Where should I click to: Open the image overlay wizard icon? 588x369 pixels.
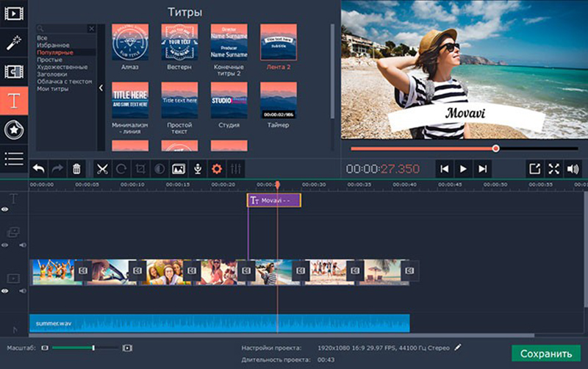point(179,169)
